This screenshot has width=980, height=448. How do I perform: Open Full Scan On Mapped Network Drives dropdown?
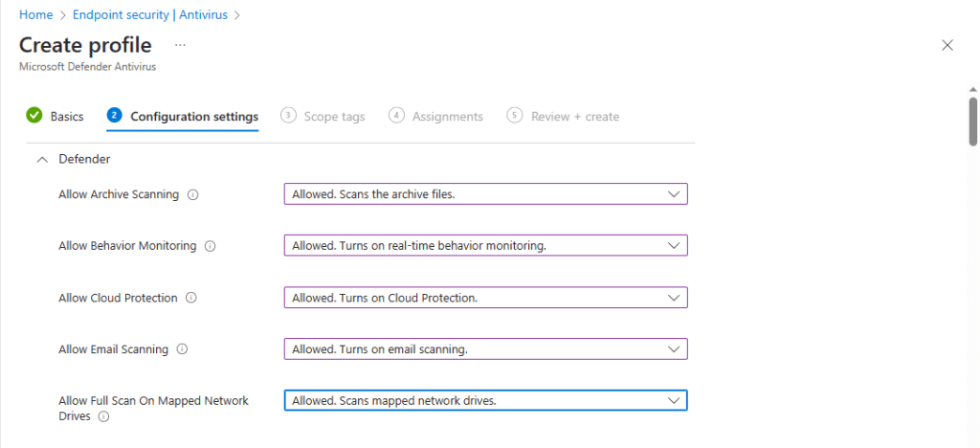pos(485,400)
